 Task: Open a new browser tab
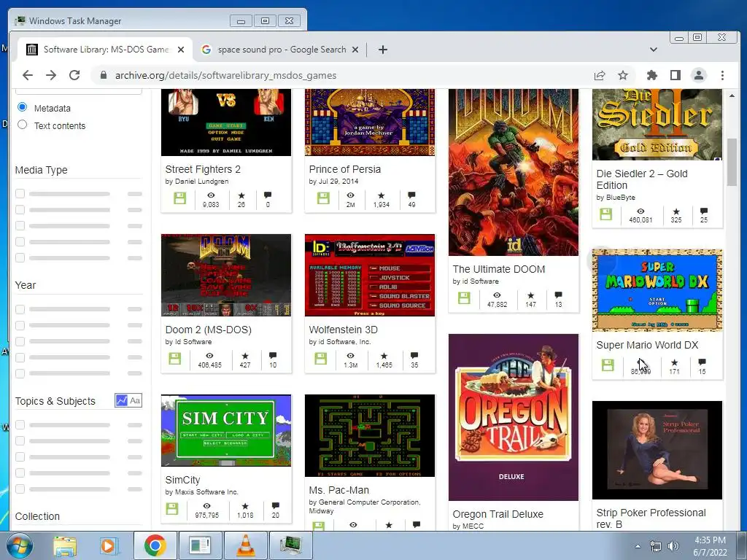(382, 50)
